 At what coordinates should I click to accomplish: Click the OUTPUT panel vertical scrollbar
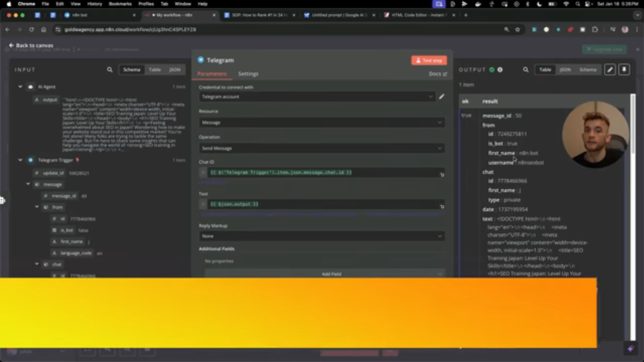[633, 124]
